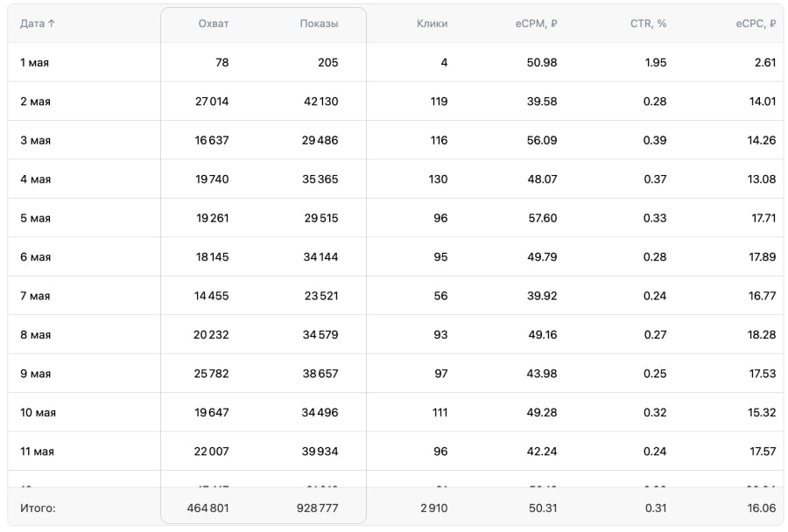Click the Итого total row label
This screenshot has height=532, width=788.
point(38,507)
